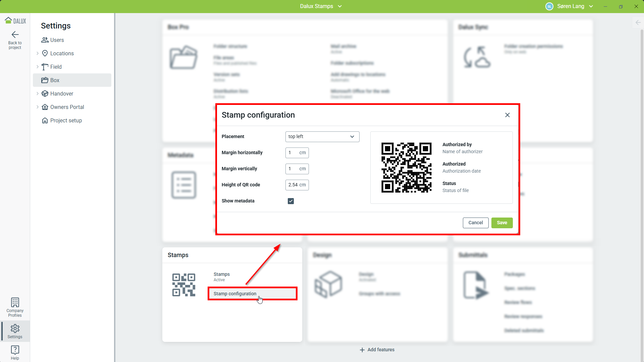This screenshot has width=644, height=362.
Task: Click the Height of QR code field
Action: [x=293, y=185]
